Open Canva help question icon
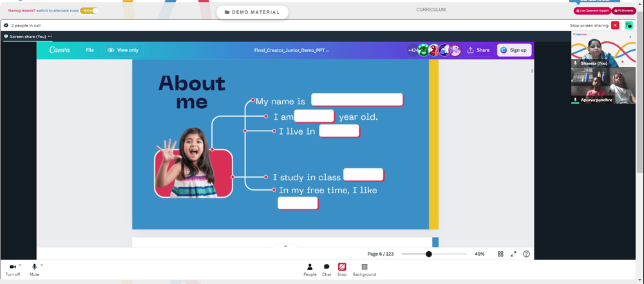This screenshot has width=644, height=284. [527, 254]
